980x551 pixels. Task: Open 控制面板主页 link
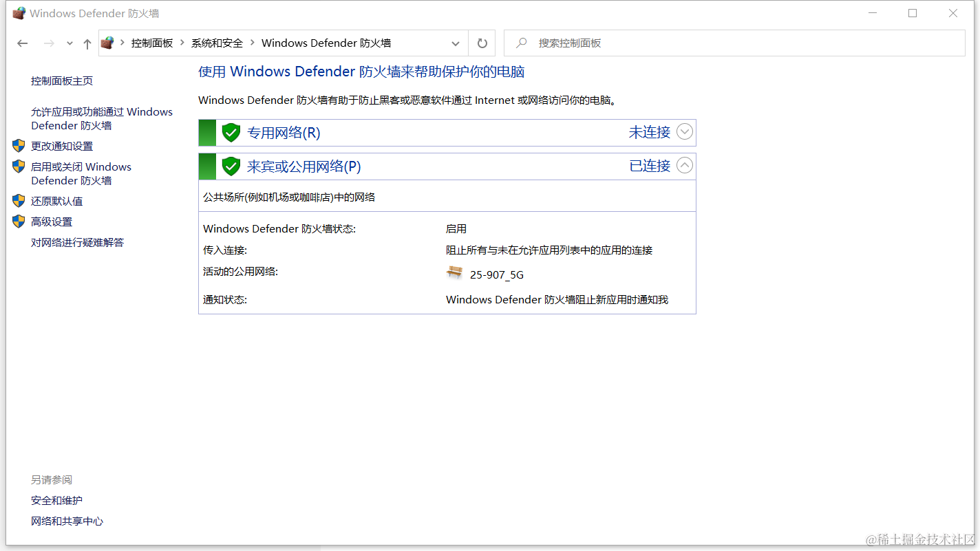pos(62,80)
